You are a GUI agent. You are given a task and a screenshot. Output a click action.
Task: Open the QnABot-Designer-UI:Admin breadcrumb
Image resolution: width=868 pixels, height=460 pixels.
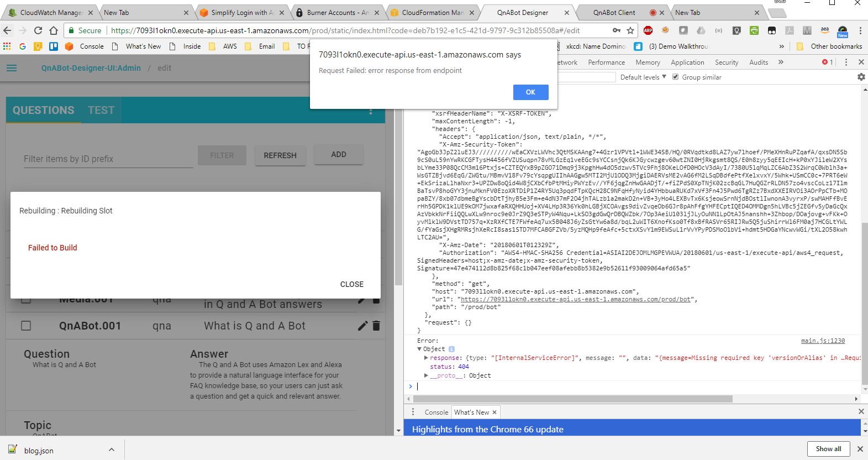coord(91,68)
